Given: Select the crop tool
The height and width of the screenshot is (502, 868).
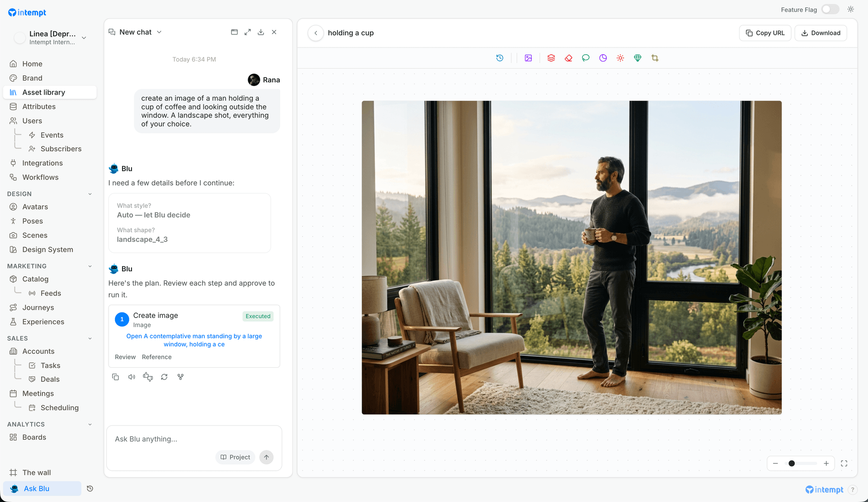Looking at the screenshot, I should (655, 58).
